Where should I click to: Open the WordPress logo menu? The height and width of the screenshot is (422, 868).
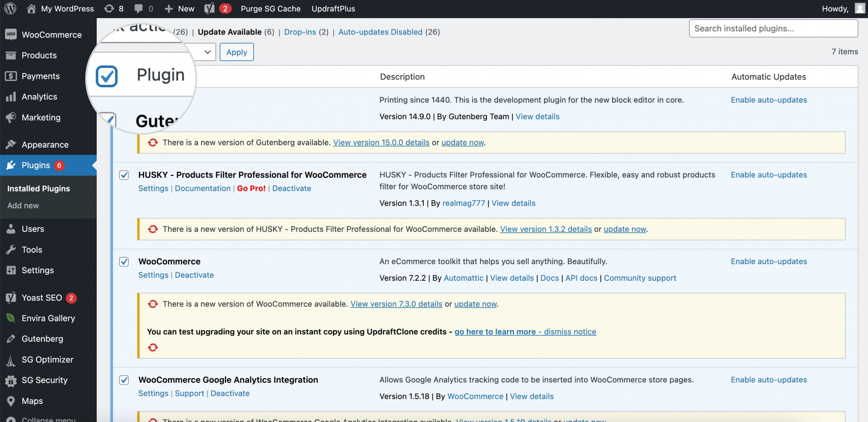[10, 8]
